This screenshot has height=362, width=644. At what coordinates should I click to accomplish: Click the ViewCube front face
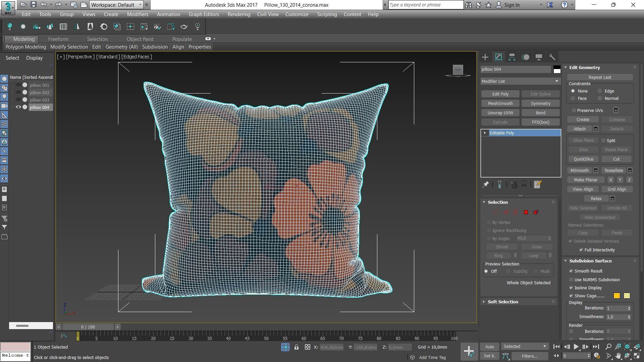click(458, 70)
